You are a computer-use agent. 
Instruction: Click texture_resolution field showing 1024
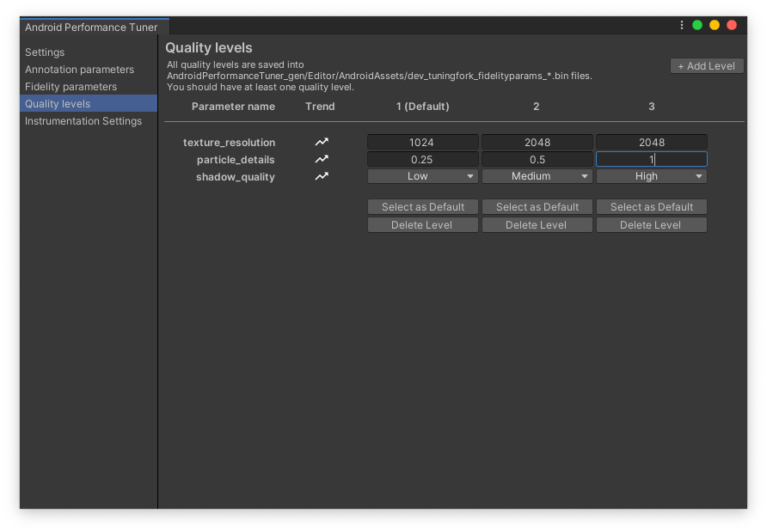tap(422, 143)
